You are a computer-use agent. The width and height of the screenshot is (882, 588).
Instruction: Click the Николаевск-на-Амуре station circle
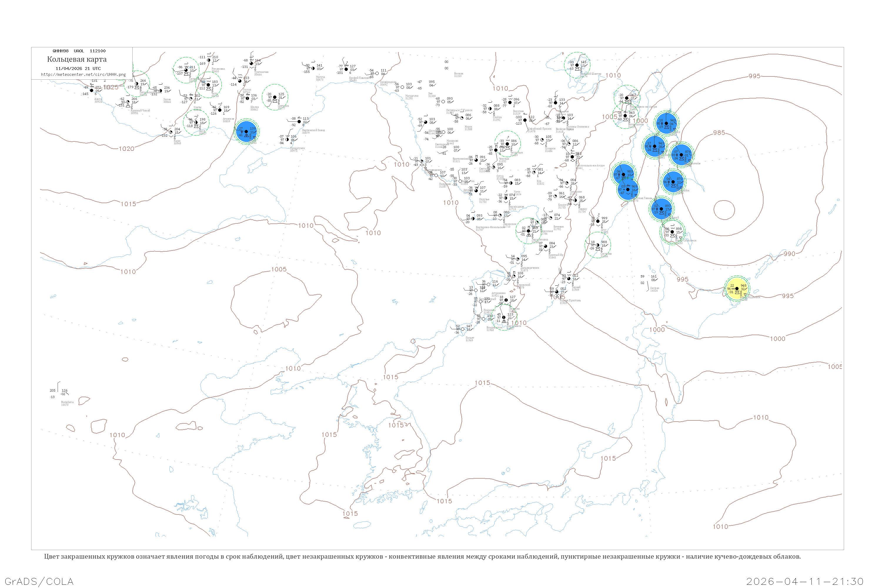click(x=627, y=98)
